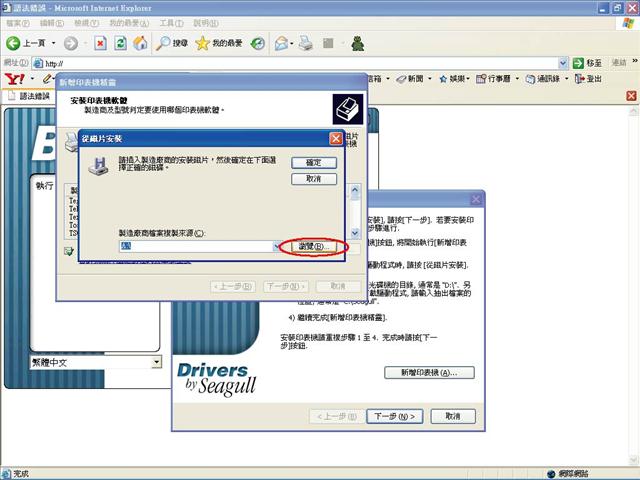Click the green frog messenger icon

tap(358, 43)
